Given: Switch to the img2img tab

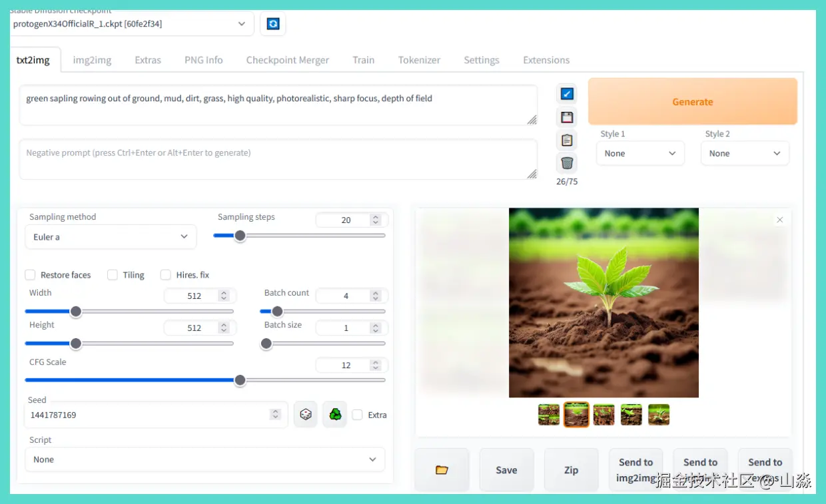Looking at the screenshot, I should pyautogui.click(x=92, y=60).
